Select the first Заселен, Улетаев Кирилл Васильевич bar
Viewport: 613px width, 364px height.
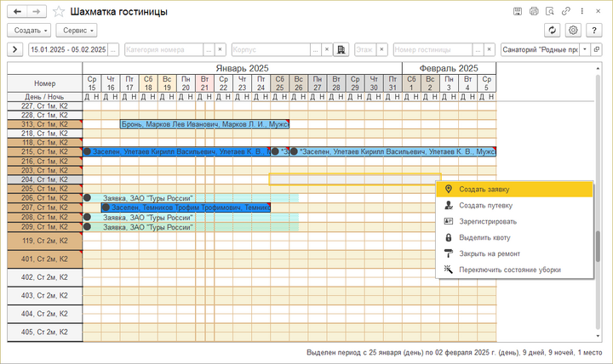[x=176, y=151]
